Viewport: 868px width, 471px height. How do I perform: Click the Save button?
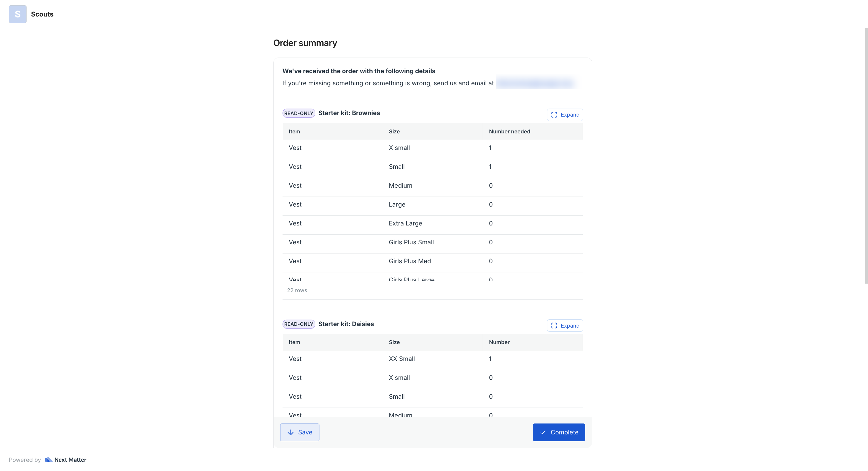pos(300,432)
